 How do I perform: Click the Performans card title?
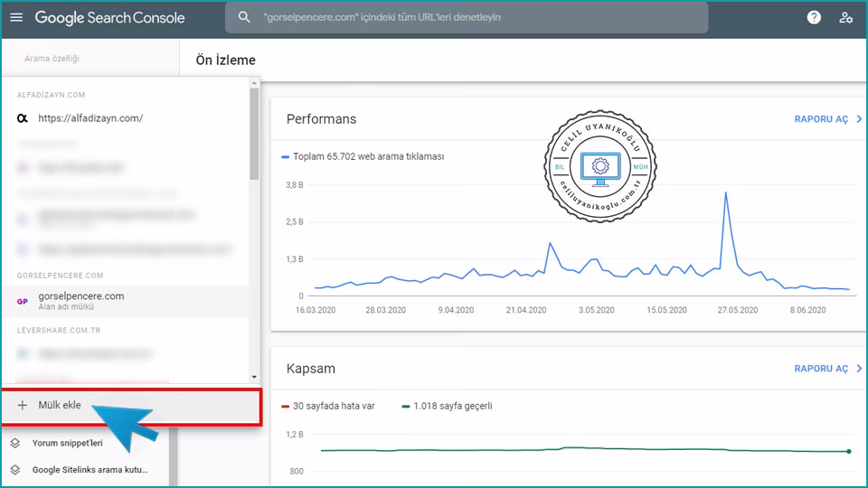point(321,119)
